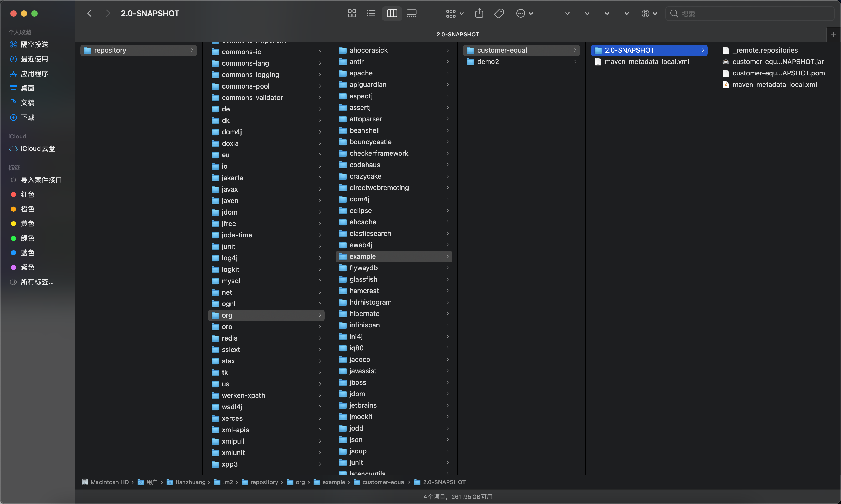Switch to icon grid view

[352, 14]
